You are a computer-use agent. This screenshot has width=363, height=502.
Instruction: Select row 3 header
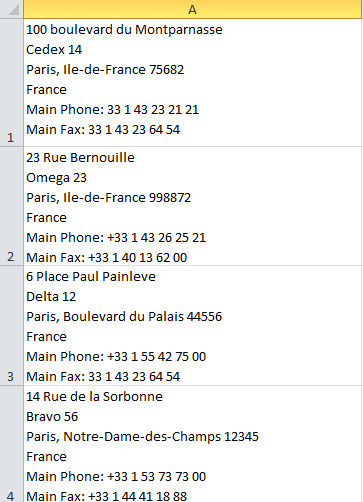pos(12,326)
